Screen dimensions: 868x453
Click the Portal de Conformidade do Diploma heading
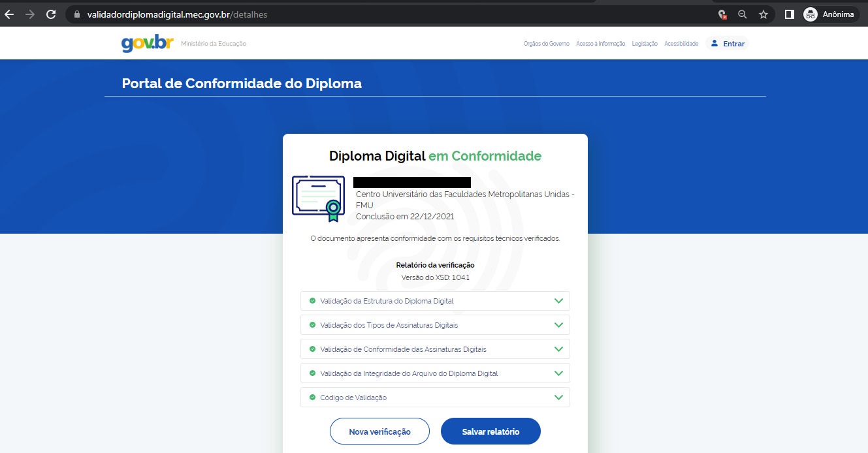pos(242,84)
